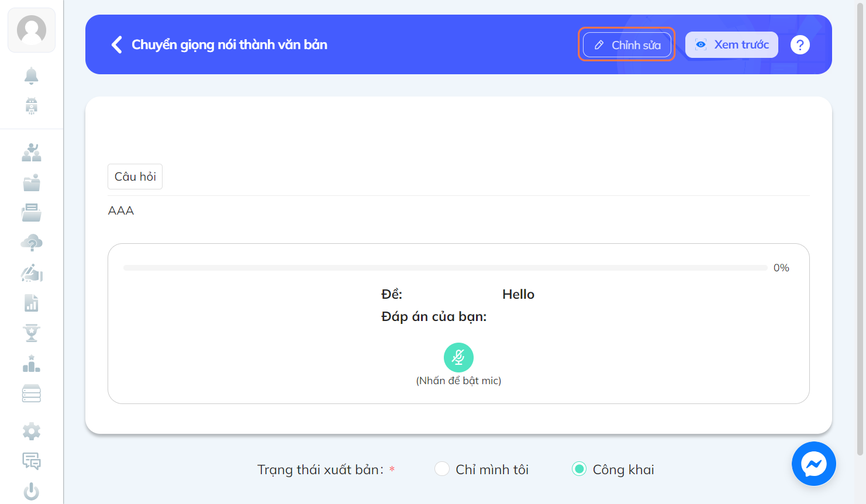Image resolution: width=866 pixels, height=504 pixels.
Task: Click the "Chuyển giọng nói thành văn bản" title
Action: coord(229,44)
